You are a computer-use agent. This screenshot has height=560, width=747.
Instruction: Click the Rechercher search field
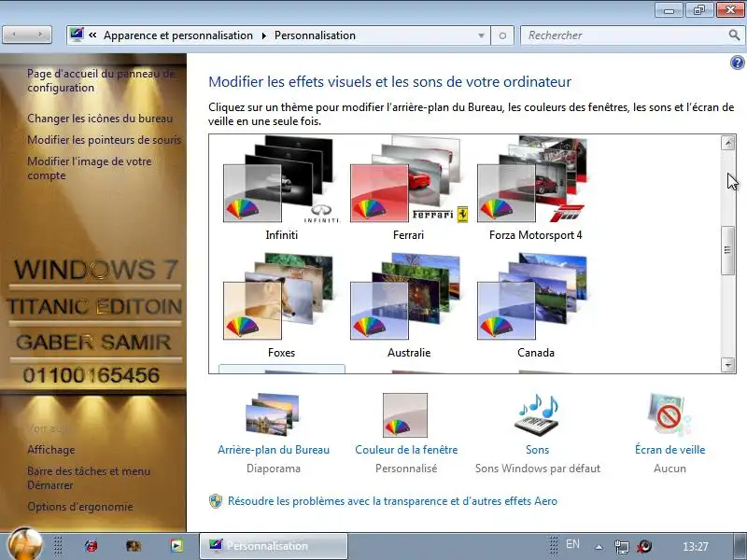click(x=624, y=35)
